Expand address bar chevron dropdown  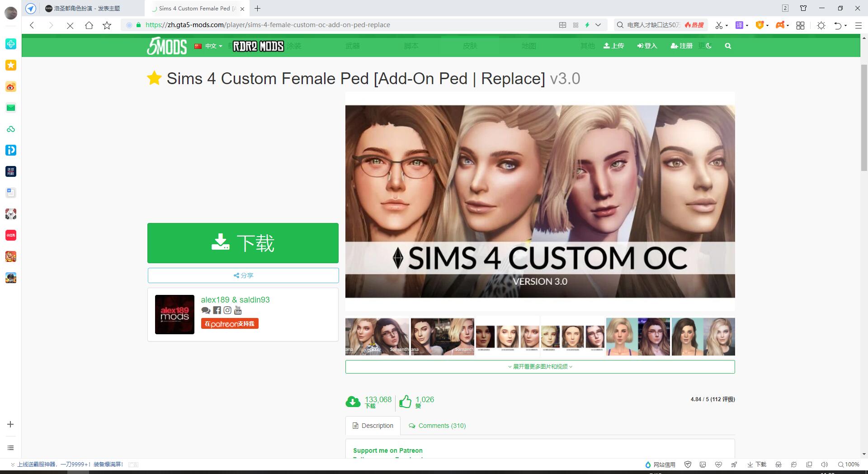point(598,25)
